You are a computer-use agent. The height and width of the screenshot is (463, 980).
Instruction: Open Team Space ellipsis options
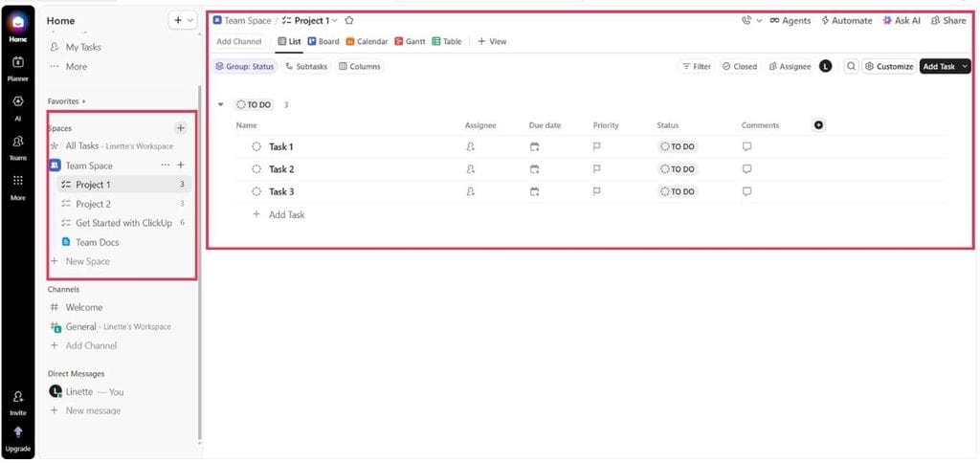click(165, 165)
